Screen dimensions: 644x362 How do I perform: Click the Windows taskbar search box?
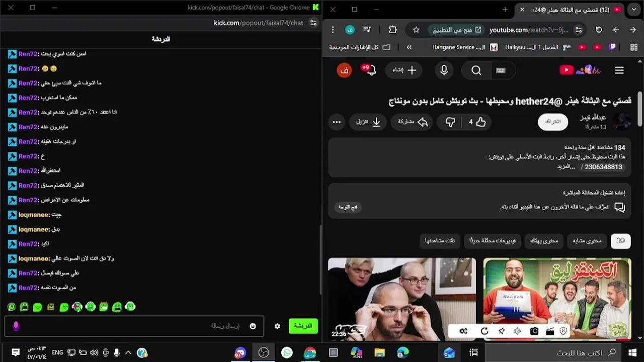coord(553,352)
